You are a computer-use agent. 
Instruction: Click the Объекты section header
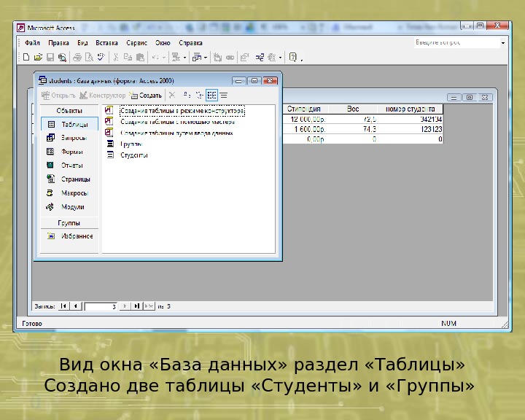pyautogui.click(x=69, y=111)
